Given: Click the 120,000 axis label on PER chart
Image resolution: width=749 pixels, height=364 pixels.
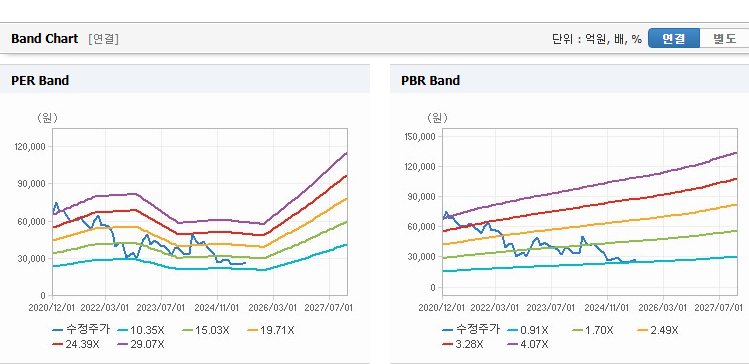Looking at the screenshot, I should coord(31,147).
